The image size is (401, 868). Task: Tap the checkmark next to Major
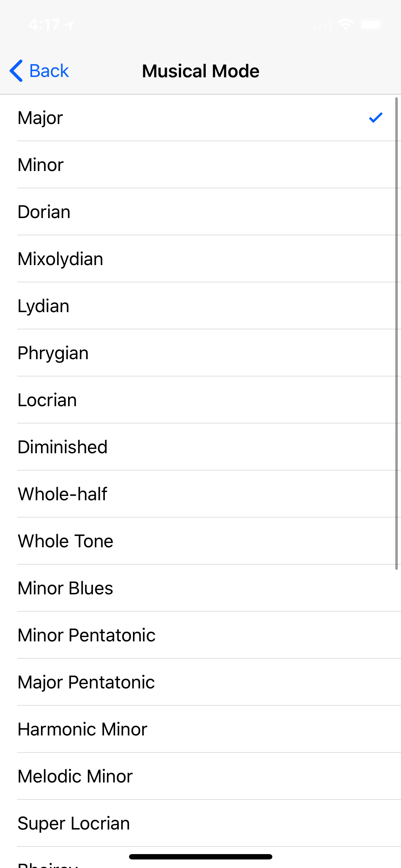click(375, 118)
